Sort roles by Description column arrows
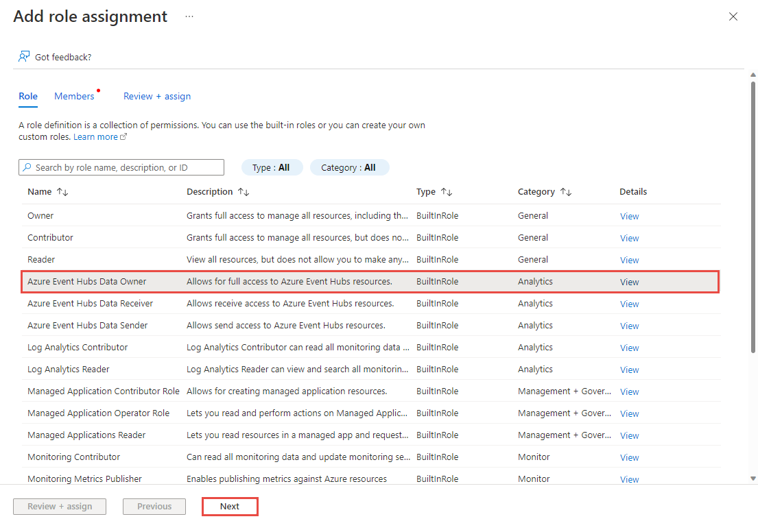 [244, 192]
